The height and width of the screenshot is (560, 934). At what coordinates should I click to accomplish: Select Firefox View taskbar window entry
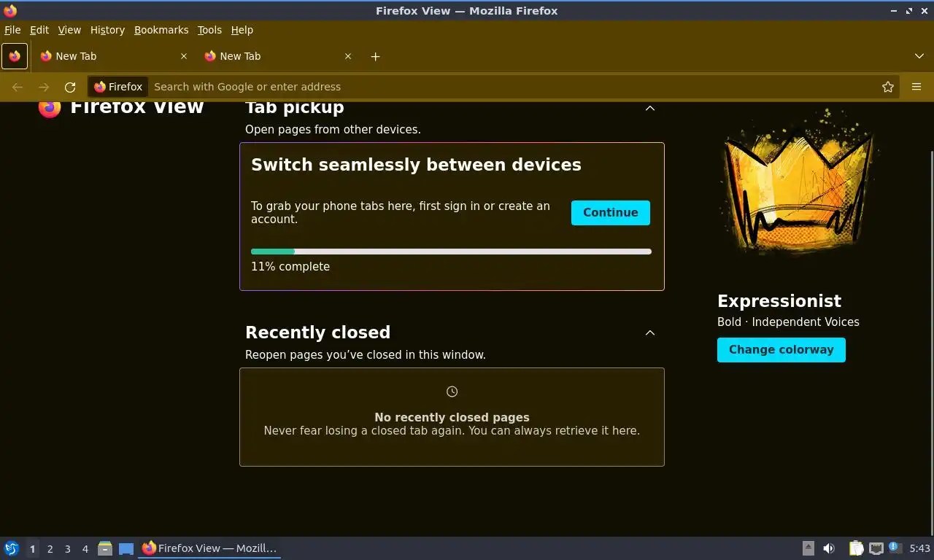point(210,548)
